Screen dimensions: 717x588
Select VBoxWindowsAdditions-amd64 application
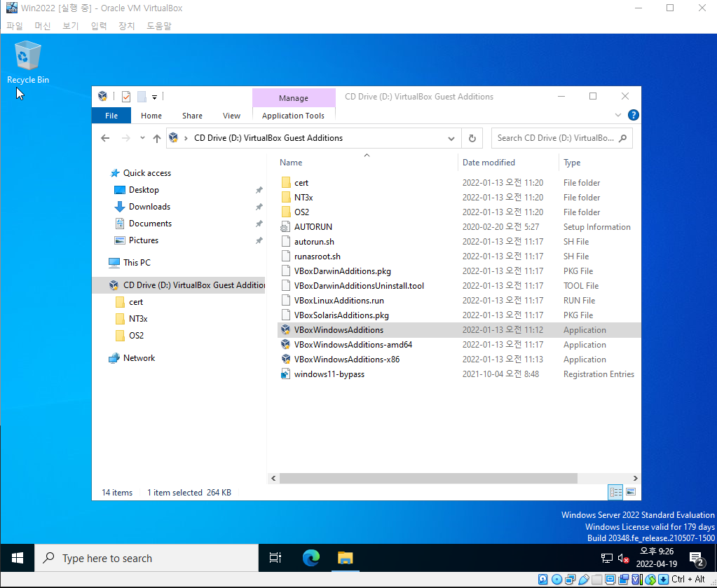(353, 345)
